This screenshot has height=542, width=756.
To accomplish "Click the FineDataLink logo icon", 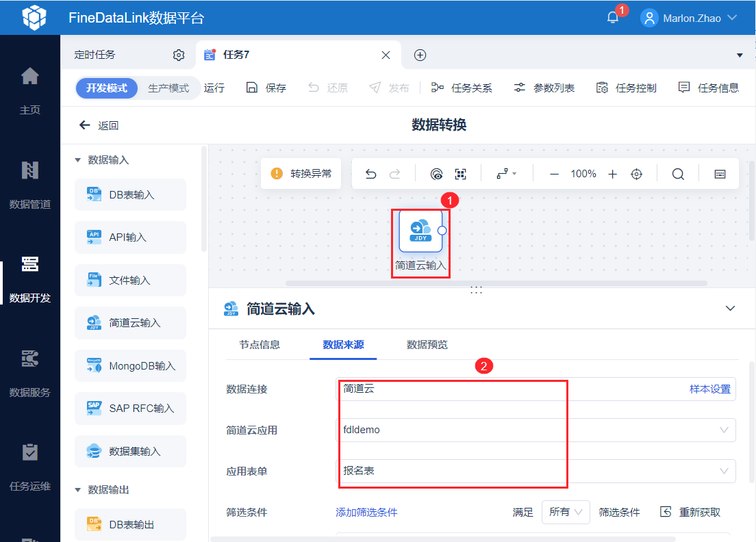I will tap(34, 17).
